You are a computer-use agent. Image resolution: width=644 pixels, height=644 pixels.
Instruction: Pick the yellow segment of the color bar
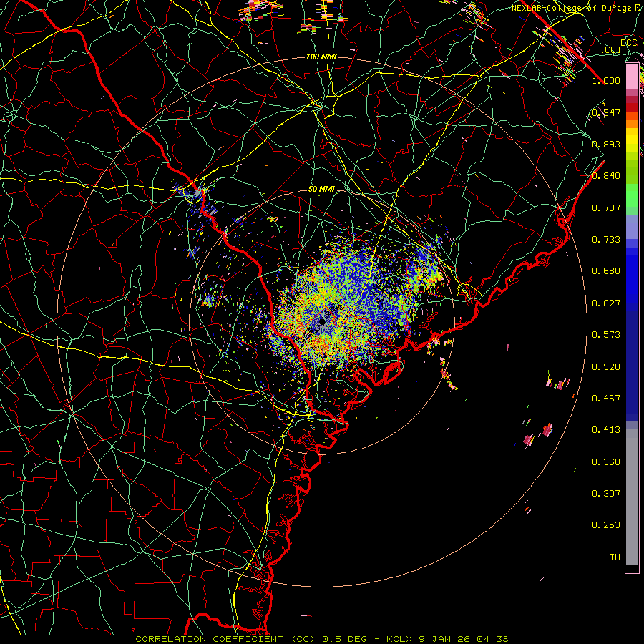(632, 140)
